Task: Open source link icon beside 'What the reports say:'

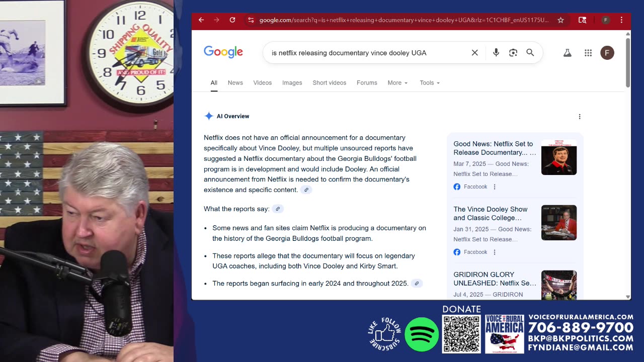Action: coord(278,209)
